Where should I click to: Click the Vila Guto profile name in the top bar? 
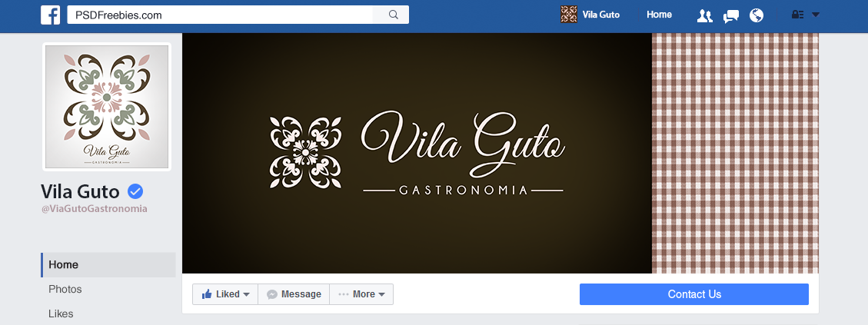(601, 15)
